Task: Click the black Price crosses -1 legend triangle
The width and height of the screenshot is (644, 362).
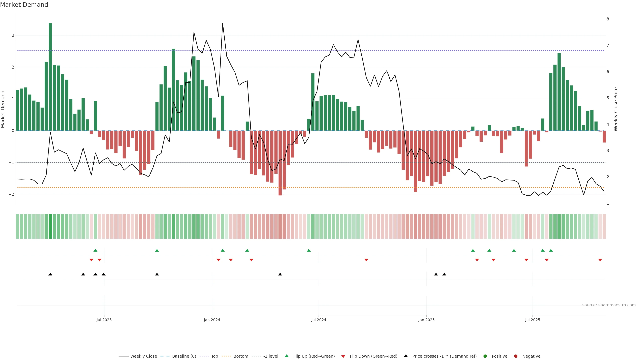Action: click(x=406, y=356)
